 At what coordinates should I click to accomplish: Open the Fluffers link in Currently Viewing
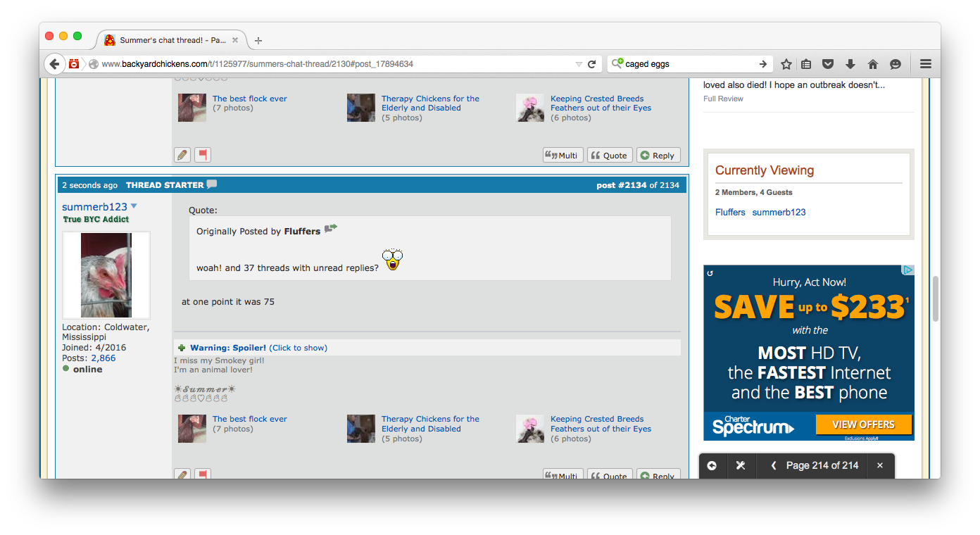click(x=730, y=212)
